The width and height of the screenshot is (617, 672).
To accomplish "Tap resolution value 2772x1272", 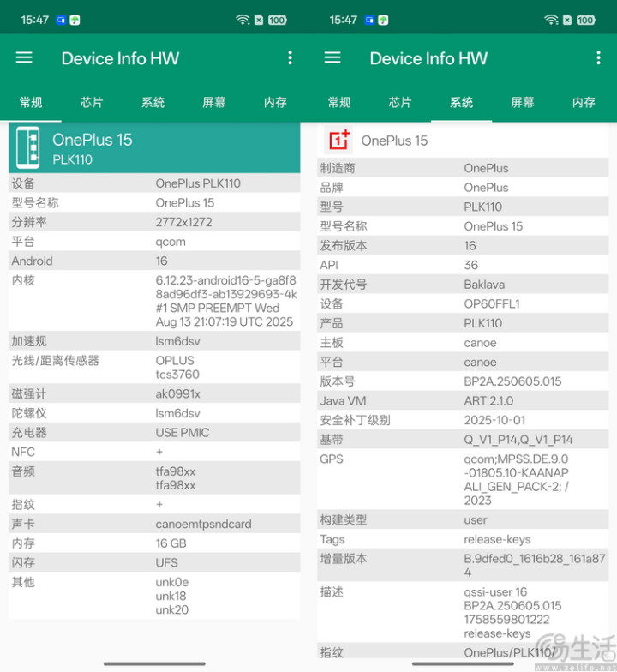I will pos(183,222).
